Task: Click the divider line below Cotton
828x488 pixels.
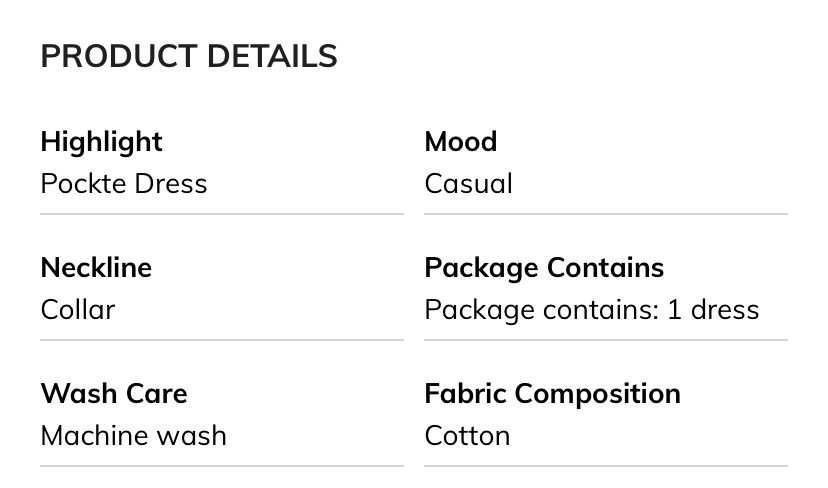Action: pos(606,466)
